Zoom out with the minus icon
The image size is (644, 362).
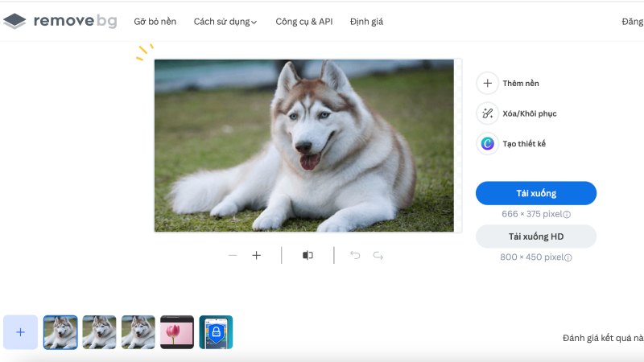pyautogui.click(x=233, y=255)
